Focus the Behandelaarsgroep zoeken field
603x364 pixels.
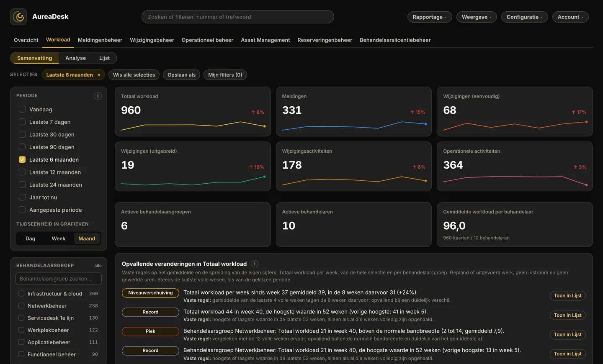click(x=59, y=279)
